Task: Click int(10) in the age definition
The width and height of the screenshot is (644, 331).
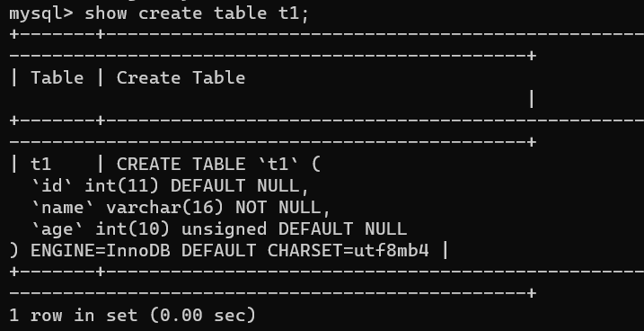Action: 132,229
